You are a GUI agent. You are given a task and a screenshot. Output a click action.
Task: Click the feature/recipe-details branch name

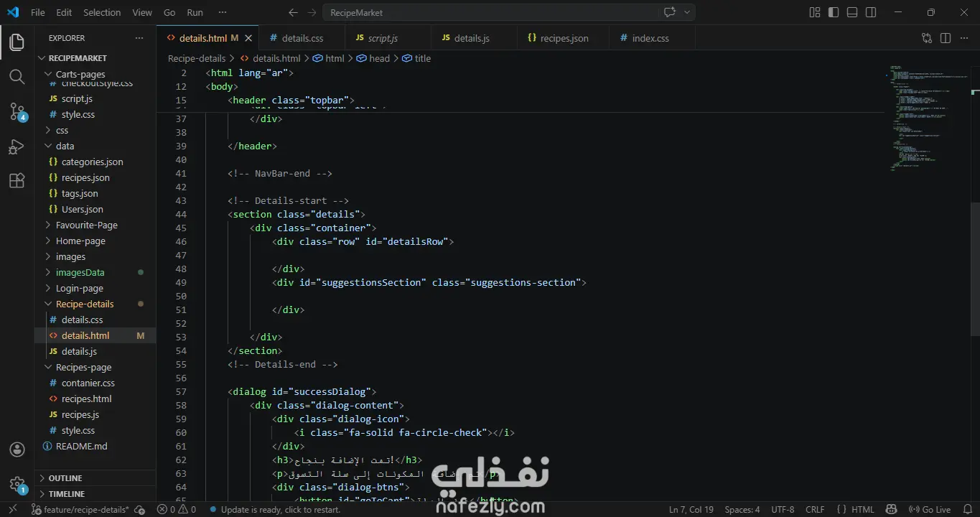(80, 510)
